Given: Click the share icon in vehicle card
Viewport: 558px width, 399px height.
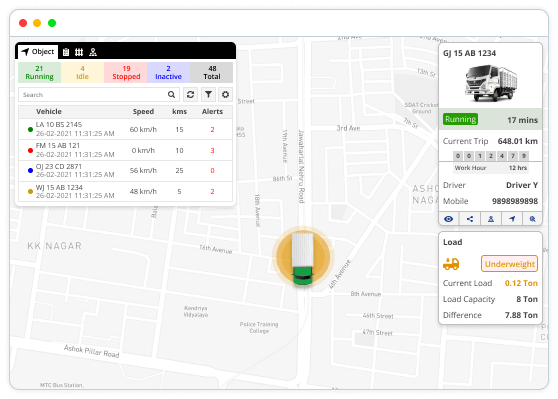Looking at the screenshot, I should tap(470, 219).
